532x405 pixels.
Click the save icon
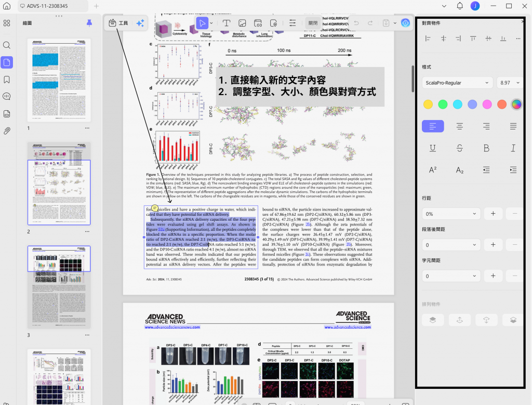pos(386,23)
